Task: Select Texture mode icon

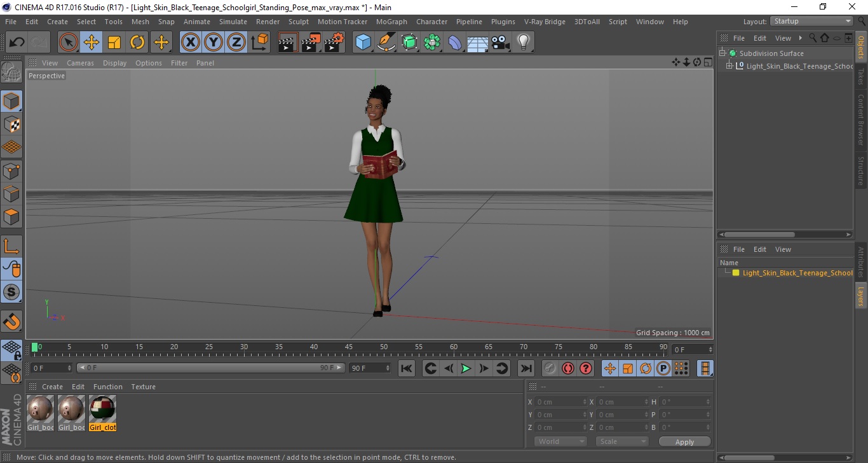Action: [x=11, y=124]
